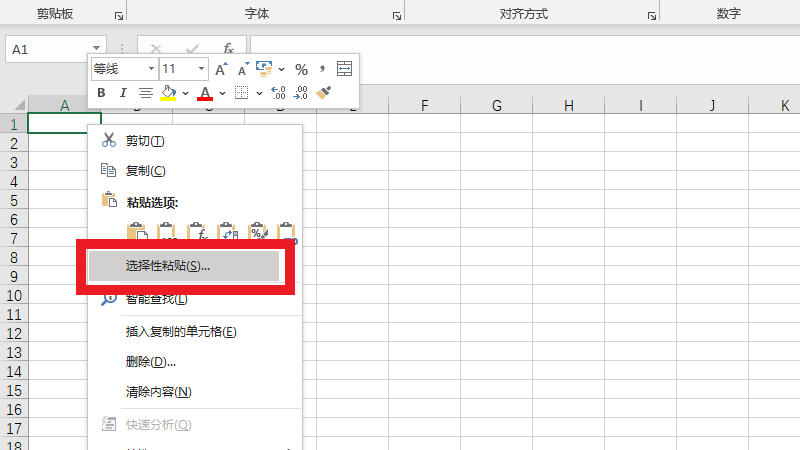The height and width of the screenshot is (450, 800).
Task: Increase font size with larger A icon
Action: [221, 69]
